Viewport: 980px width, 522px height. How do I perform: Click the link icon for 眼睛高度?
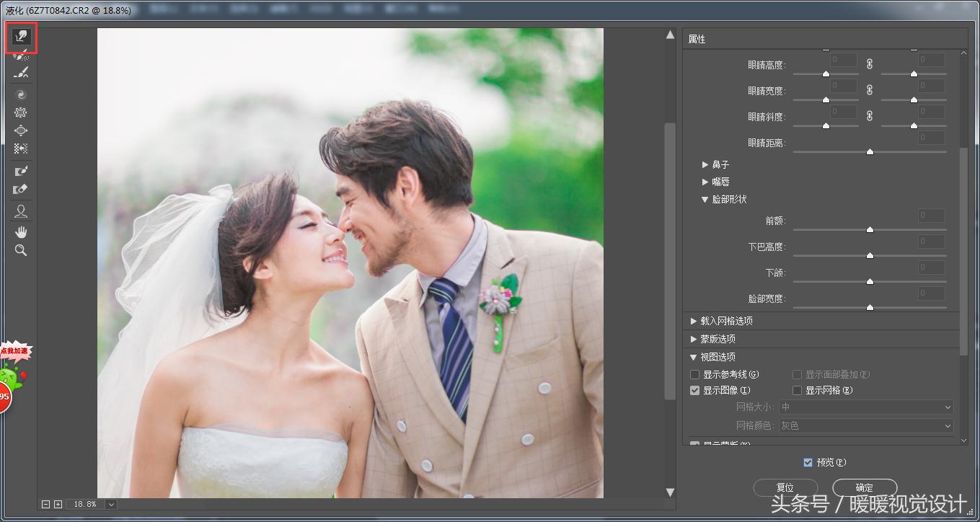870,64
